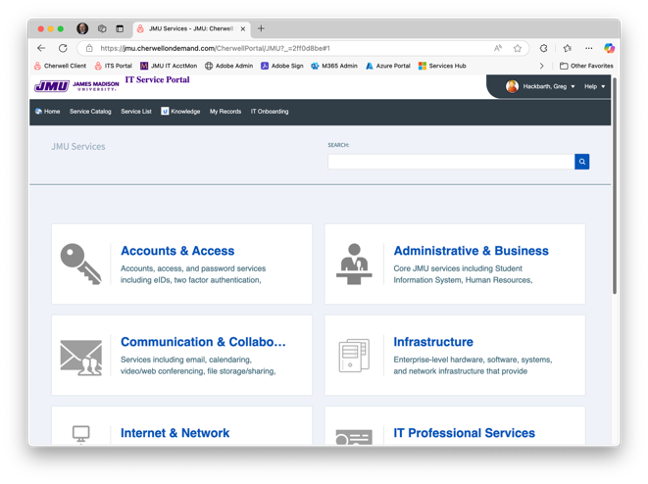The image size is (648, 484).
Task: Close the JMU Services tab
Action: coord(243,29)
